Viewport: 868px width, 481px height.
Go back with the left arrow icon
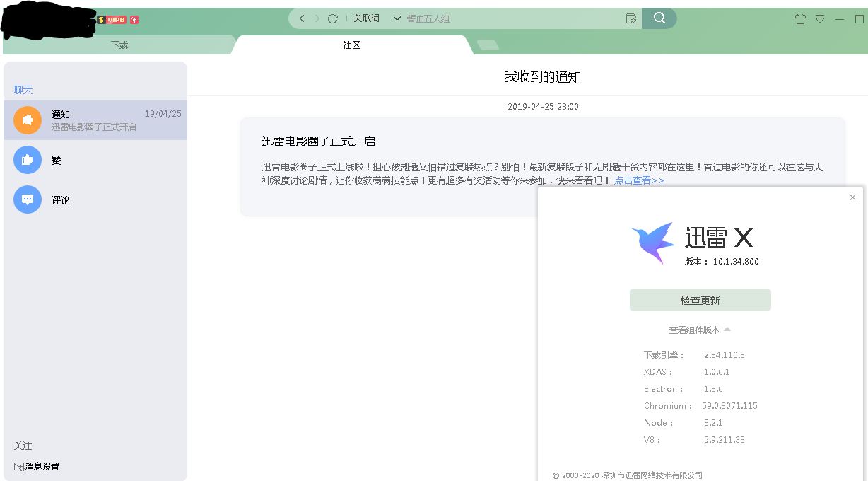click(x=302, y=18)
